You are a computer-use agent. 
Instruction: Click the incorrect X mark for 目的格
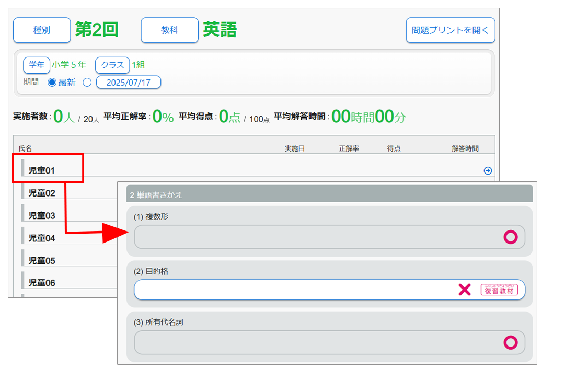pos(464,290)
